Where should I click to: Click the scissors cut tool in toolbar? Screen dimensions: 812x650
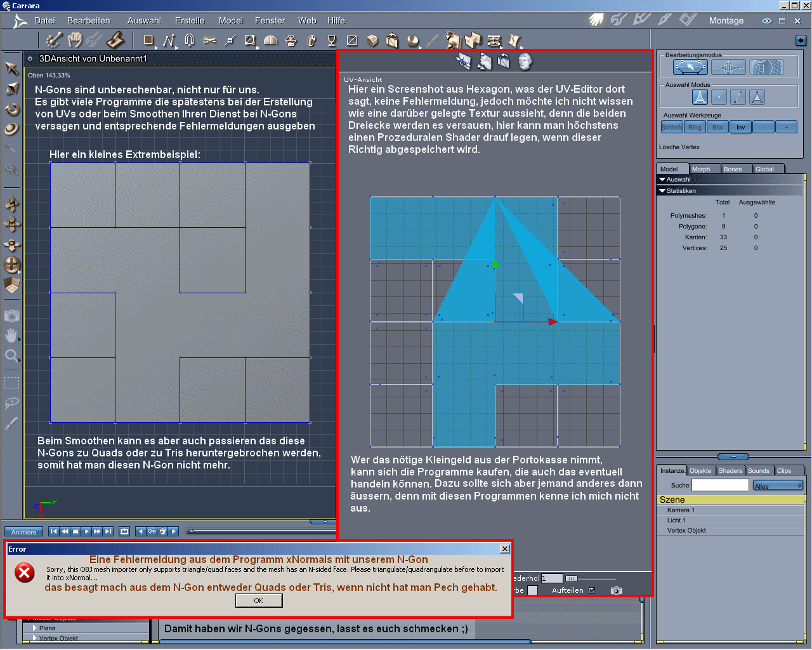(x=209, y=41)
